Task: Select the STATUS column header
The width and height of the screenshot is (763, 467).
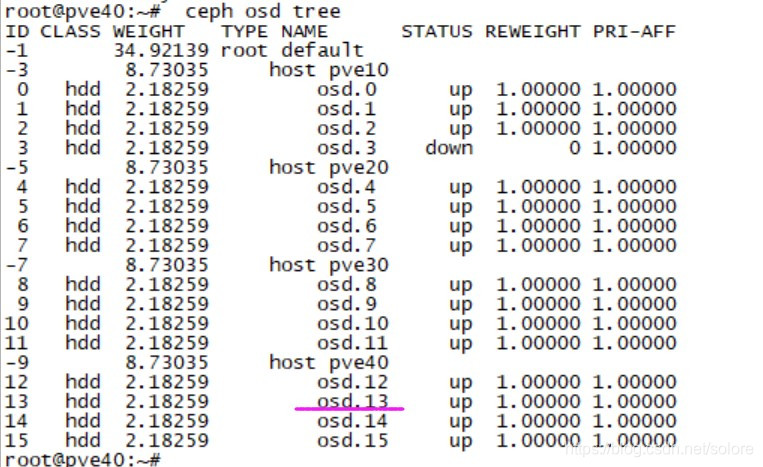Action: tap(436, 32)
